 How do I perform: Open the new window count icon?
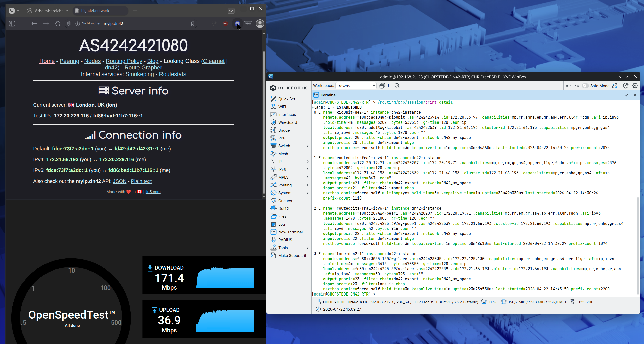[x=382, y=86]
